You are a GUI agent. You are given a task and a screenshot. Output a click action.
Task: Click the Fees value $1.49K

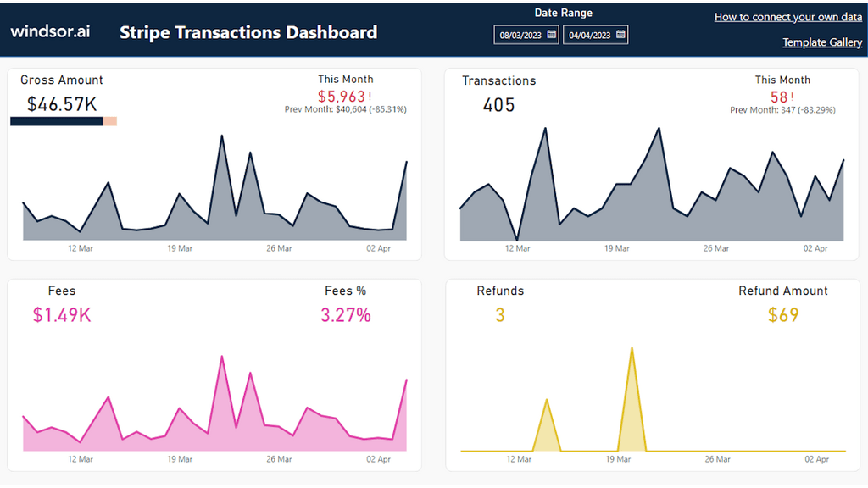coord(60,313)
